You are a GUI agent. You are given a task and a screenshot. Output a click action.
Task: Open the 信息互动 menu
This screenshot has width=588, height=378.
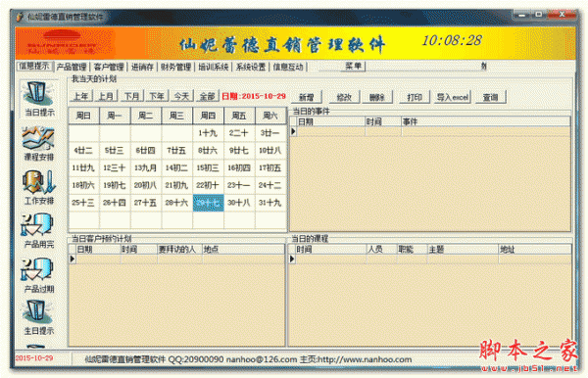point(287,67)
